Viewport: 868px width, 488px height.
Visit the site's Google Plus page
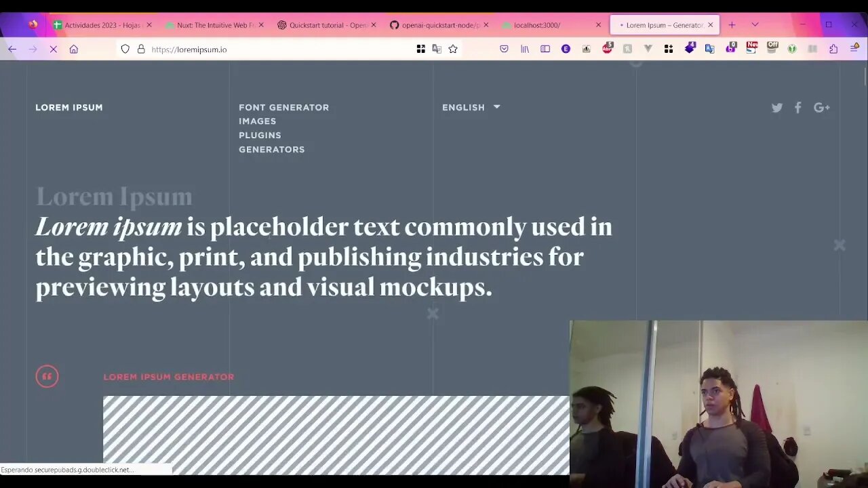click(822, 108)
